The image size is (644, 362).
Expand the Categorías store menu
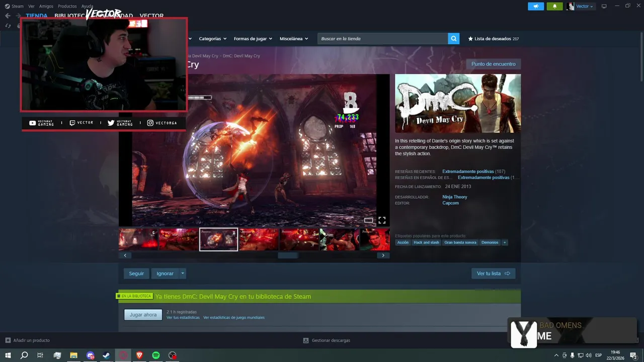coord(212,39)
